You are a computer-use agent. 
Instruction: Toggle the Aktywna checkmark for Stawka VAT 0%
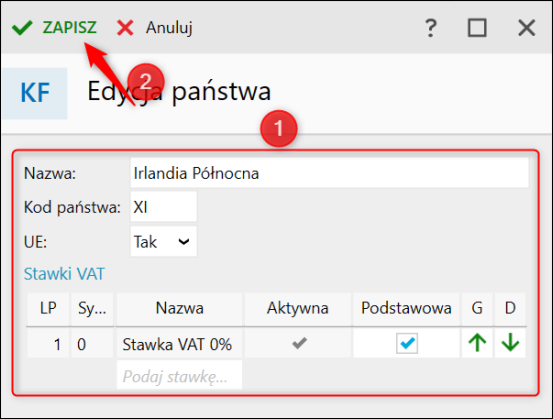tap(299, 343)
